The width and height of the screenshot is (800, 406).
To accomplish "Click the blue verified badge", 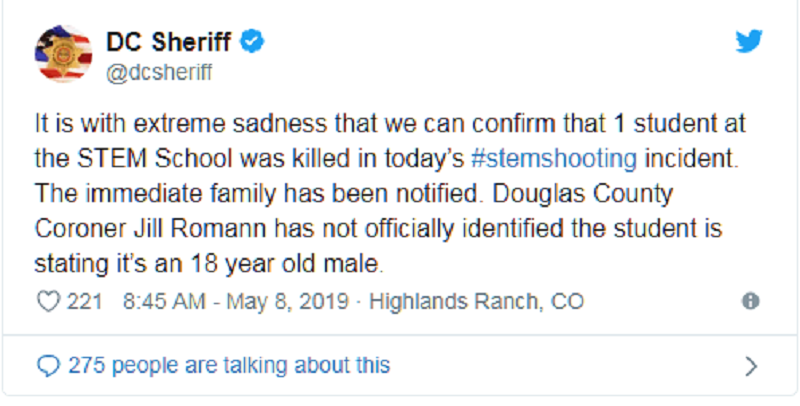I will 252,41.
